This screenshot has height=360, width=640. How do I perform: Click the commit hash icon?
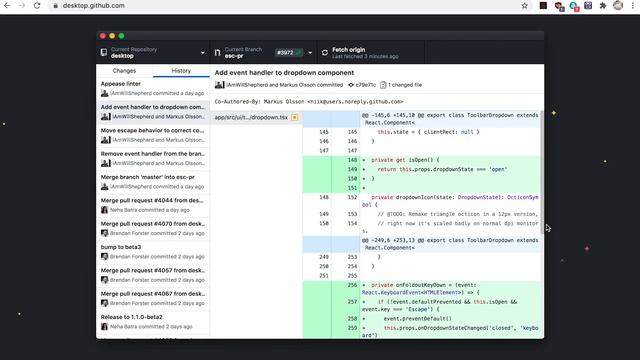[351, 85]
